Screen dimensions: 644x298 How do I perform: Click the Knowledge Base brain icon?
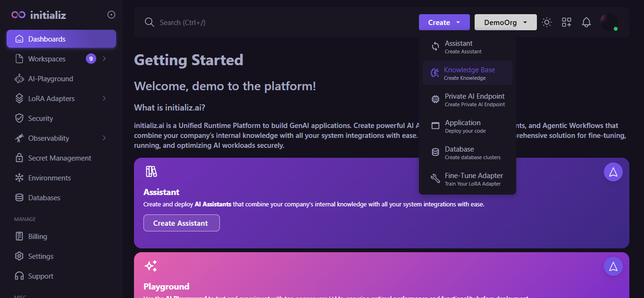click(435, 73)
